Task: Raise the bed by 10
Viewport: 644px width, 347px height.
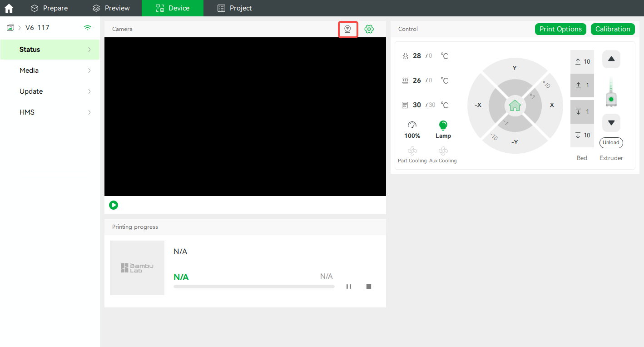Action: pyautogui.click(x=582, y=62)
